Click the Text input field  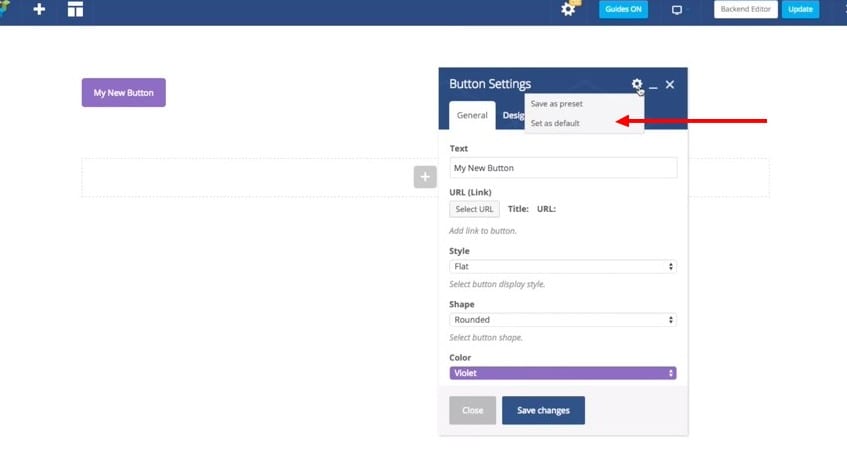click(x=563, y=168)
